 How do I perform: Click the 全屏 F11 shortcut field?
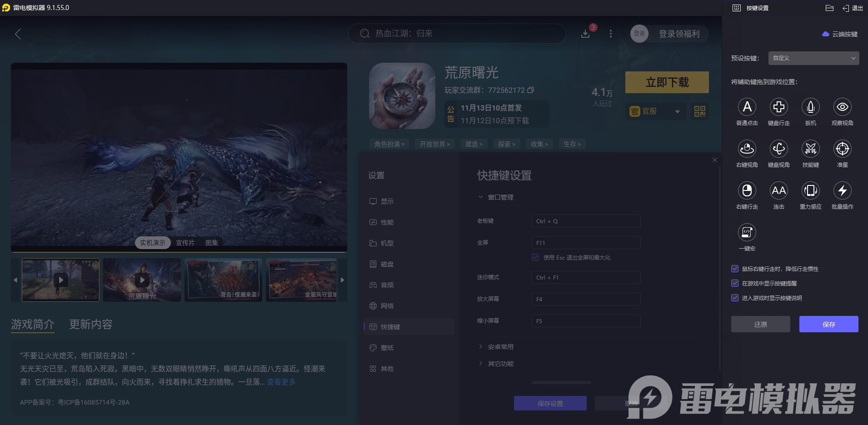point(586,243)
